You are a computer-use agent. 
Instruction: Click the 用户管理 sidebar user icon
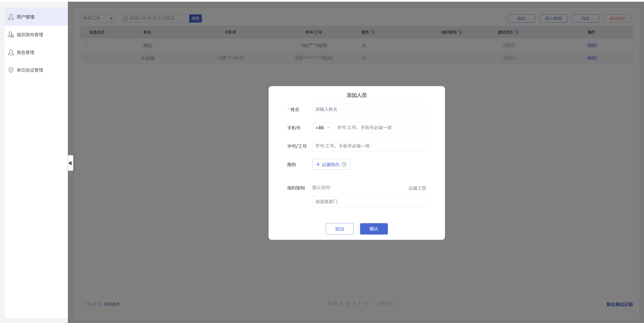click(11, 17)
